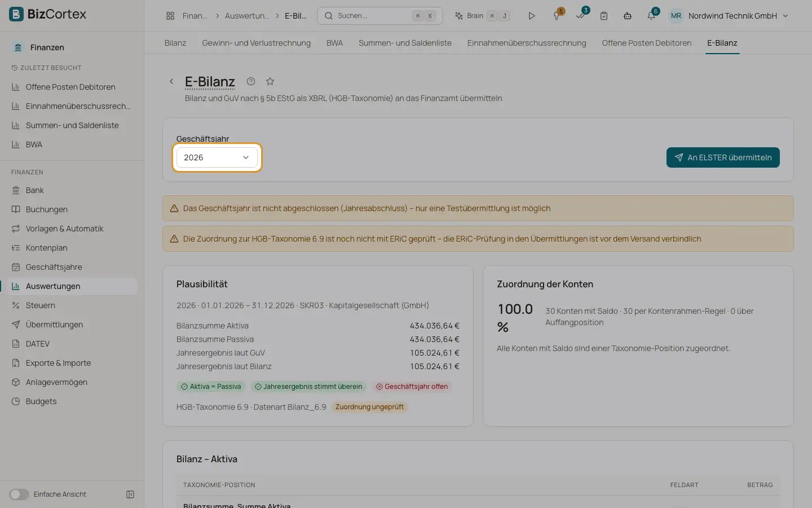Click the 100.0 % mapping percentage
This screenshot has height=508, width=812.
(515, 318)
